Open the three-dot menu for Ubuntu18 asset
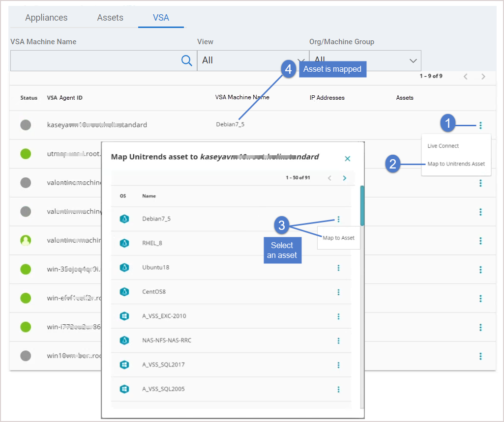The width and height of the screenshot is (504, 422). pos(338,268)
